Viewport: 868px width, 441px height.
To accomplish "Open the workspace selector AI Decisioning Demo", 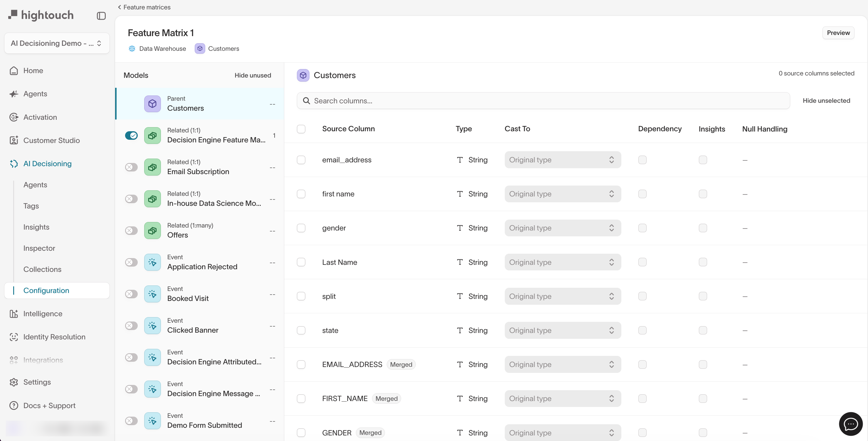I will click(x=57, y=43).
